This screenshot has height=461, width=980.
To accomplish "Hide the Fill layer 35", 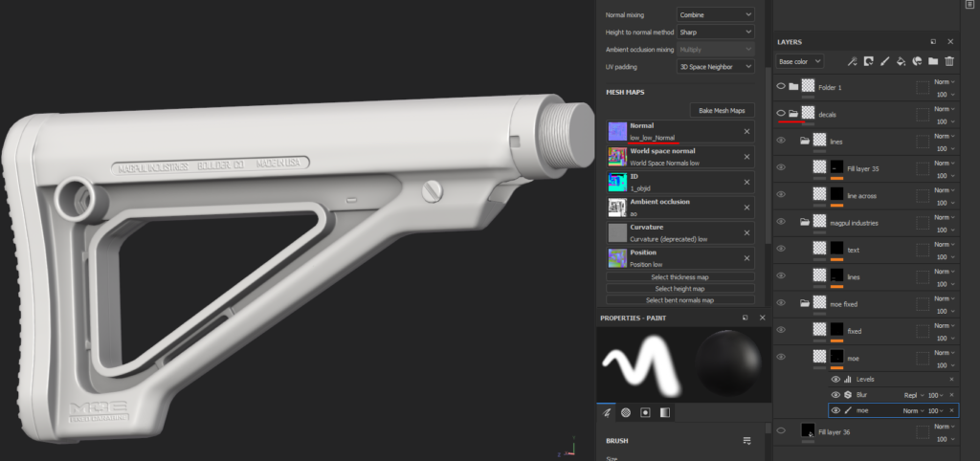I will click(781, 167).
